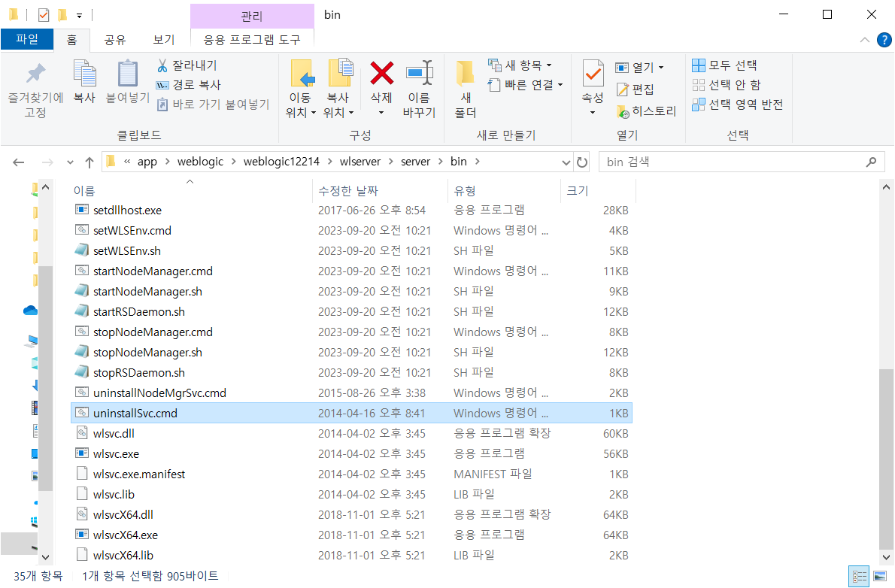Image resolution: width=895 pixels, height=588 pixels.
Task: Click weblogic12214 in address breadcrumb
Action: 281,162
